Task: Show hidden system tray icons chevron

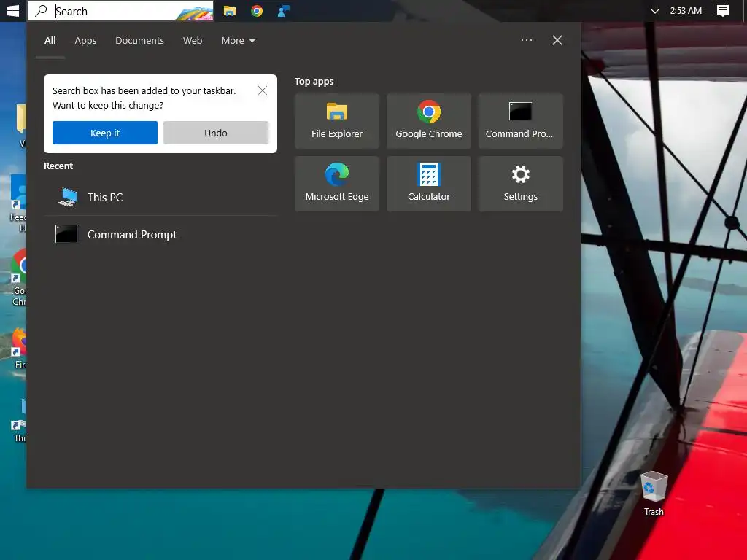Action: (x=654, y=10)
